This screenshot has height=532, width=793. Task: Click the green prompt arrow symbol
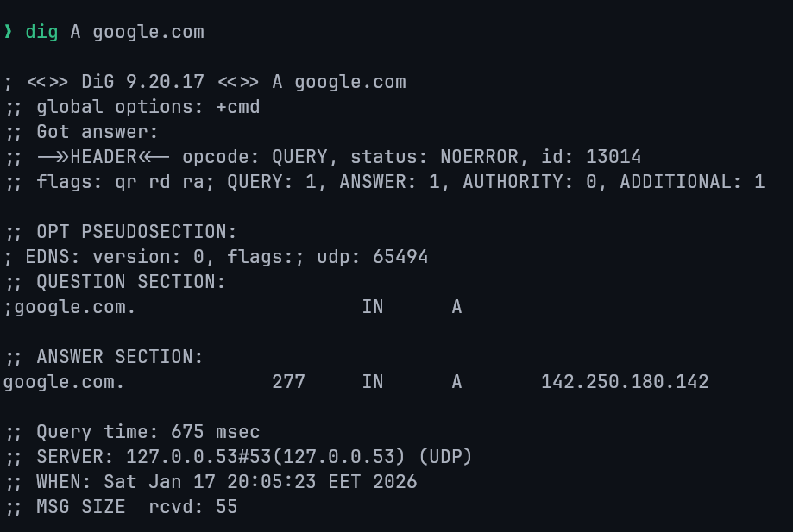click(x=8, y=32)
